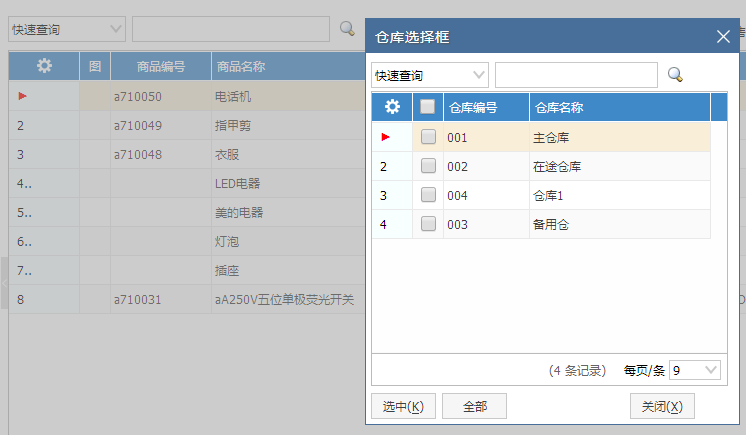Sort by 仓库编号 column header
Screen dimensions: 746x435
(x=486, y=107)
